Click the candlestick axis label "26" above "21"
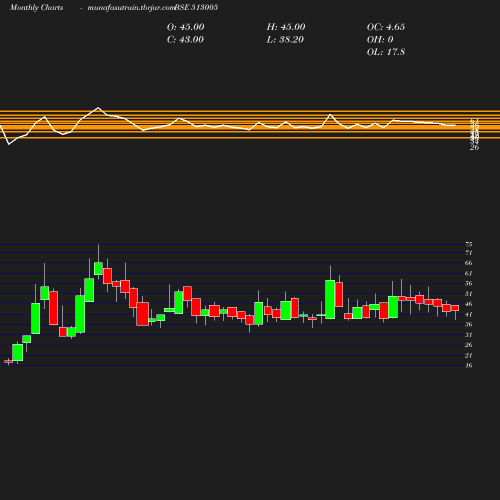The image size is (500, 500). (x=469, y=345)
